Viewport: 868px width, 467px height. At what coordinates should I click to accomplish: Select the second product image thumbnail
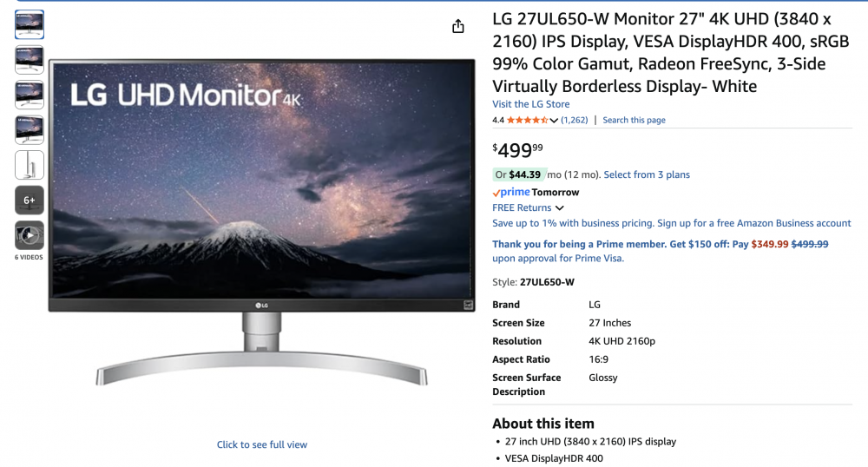click(30, 60)
